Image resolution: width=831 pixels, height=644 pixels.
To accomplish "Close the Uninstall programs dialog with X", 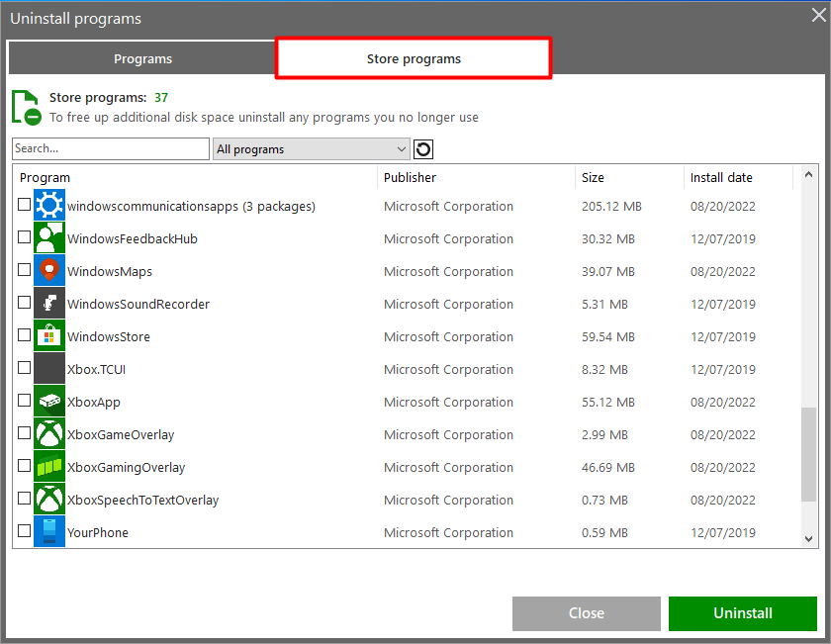I will 819,16.
